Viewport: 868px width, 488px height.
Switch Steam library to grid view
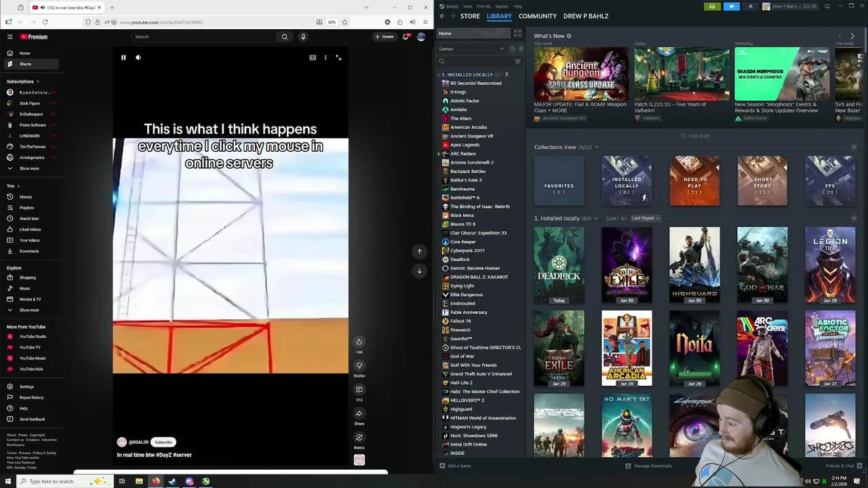tap(517, 33)
